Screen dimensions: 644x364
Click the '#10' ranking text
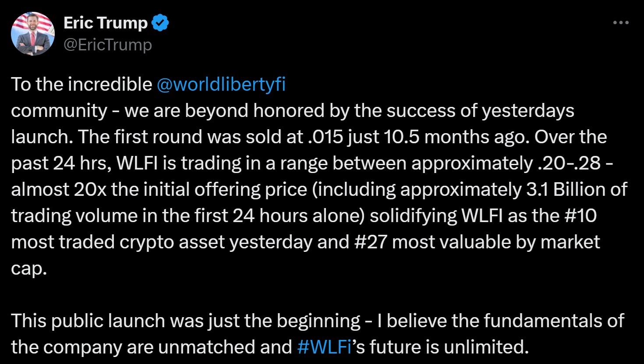tap(580, 216)
